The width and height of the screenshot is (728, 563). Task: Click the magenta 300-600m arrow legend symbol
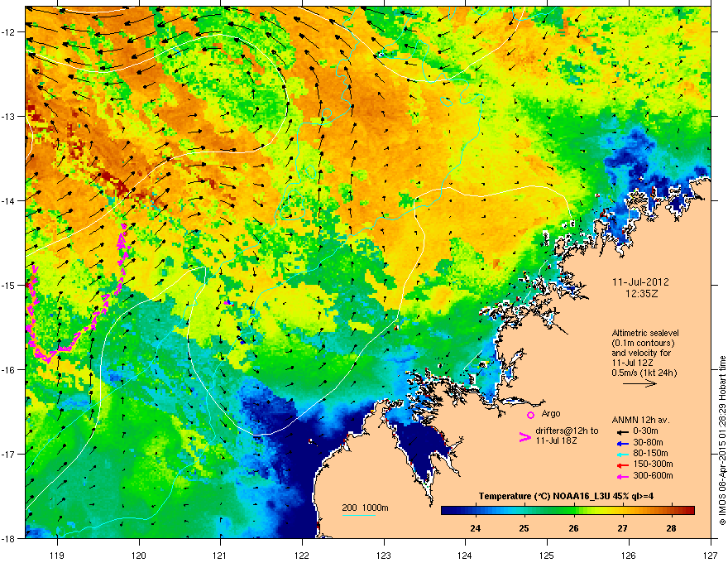point(622,476)
